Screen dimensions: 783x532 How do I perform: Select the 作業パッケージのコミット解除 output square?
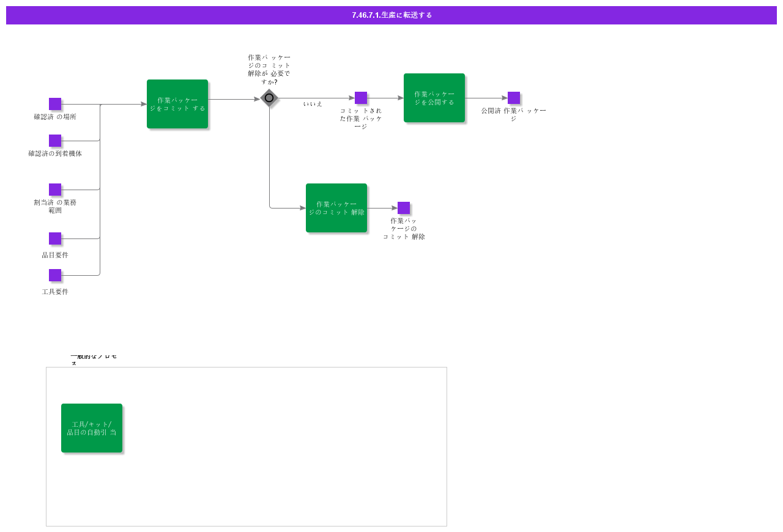(404, 208)
